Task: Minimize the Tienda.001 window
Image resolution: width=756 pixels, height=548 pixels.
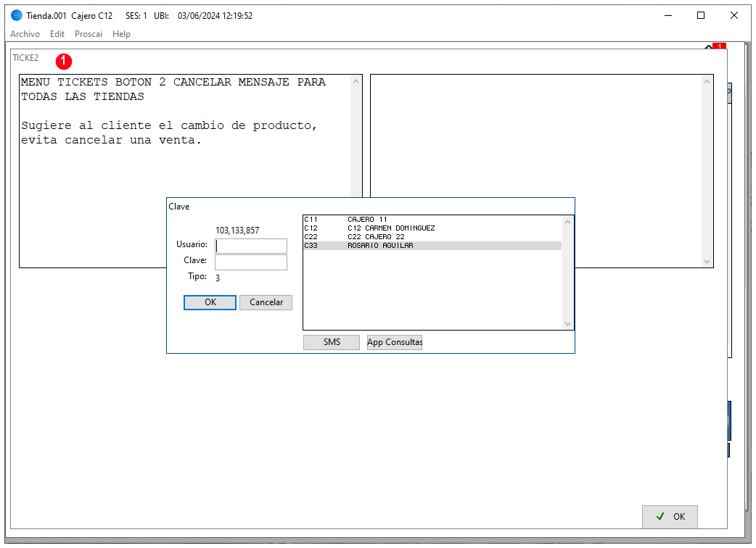Action: [668, 15]
